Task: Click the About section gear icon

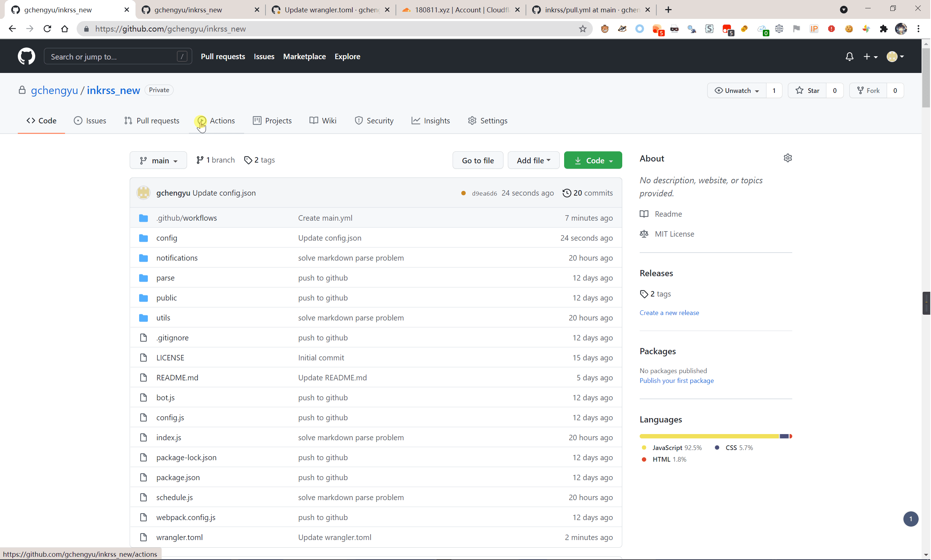Action: (x=788, y=158)
